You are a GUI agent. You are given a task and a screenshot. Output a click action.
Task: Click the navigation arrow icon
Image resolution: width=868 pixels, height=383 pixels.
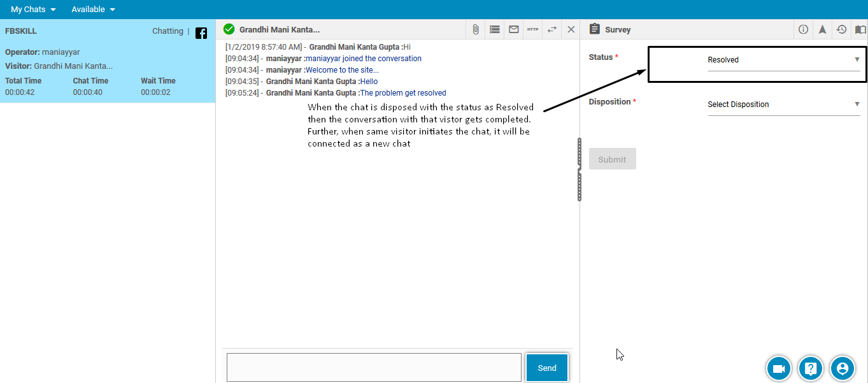822,29
